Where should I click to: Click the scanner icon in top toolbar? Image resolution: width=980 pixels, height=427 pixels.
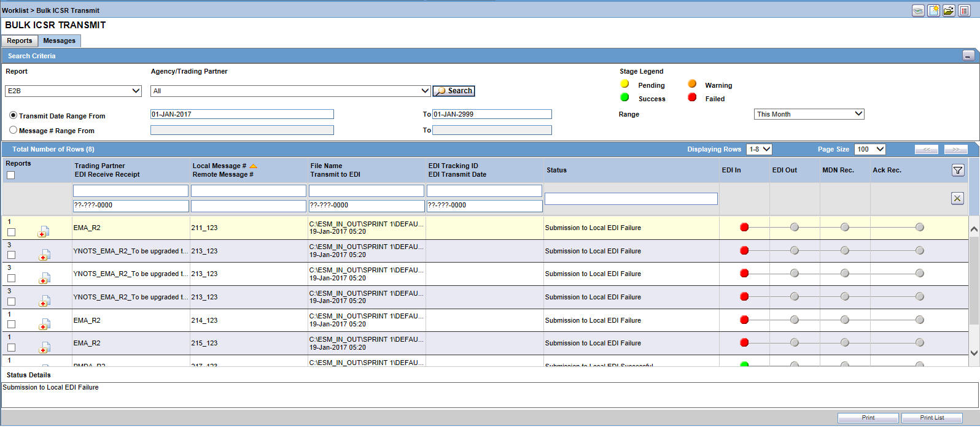click(x=918, y=10)
